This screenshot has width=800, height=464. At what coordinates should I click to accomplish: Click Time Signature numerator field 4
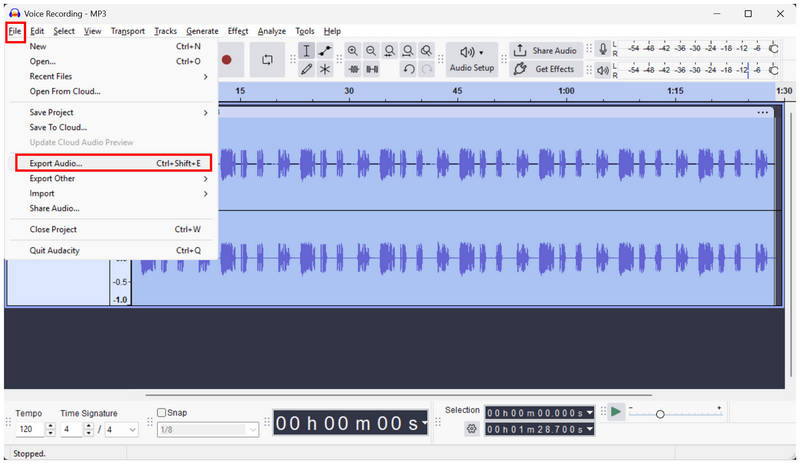71,429
